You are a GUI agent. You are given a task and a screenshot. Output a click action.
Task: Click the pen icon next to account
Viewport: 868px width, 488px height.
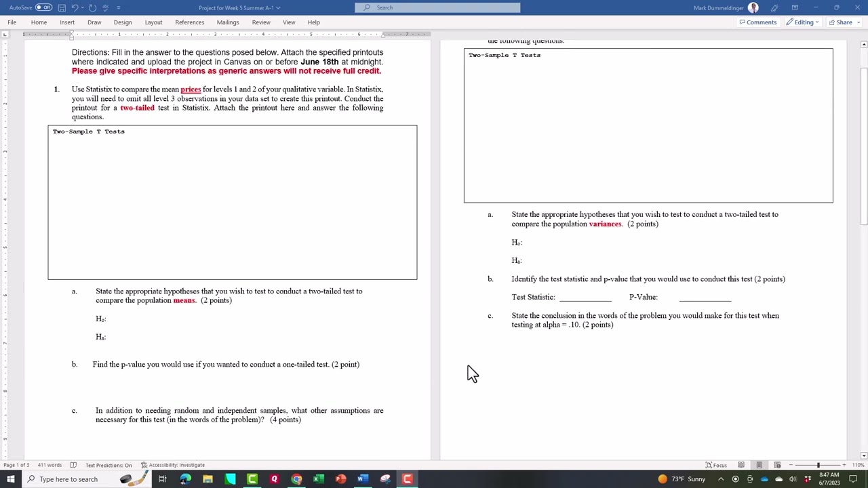(774, 7)
